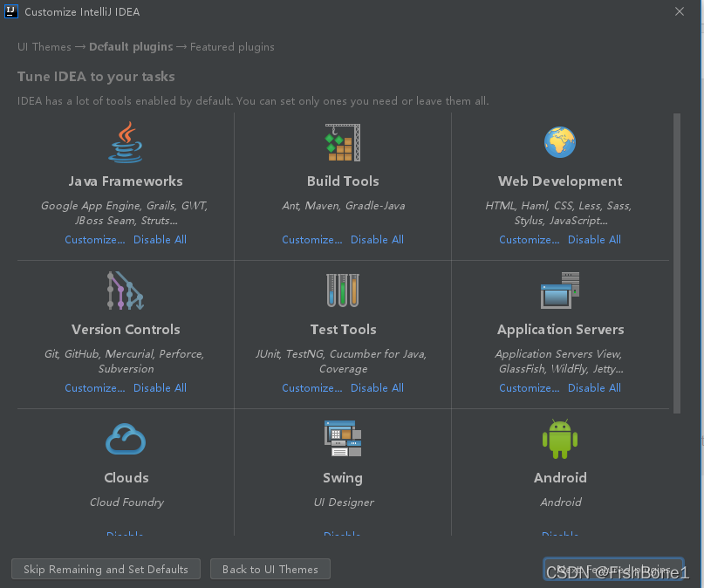Disable all Application Servers plugins
Screen dimensions: 704x588
[594, 388]
